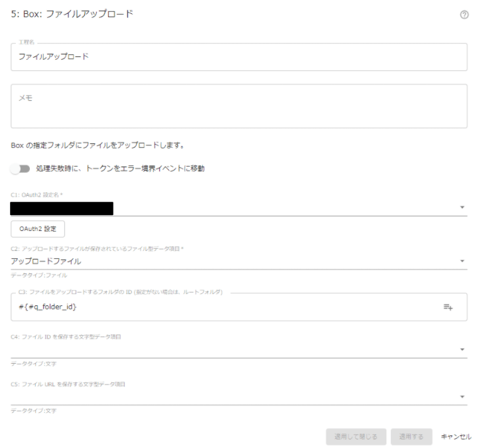Click the redacted OAuth2 setting value
Image resolution: width=479 pixels, height=448 pixels.
pos(62,208)
